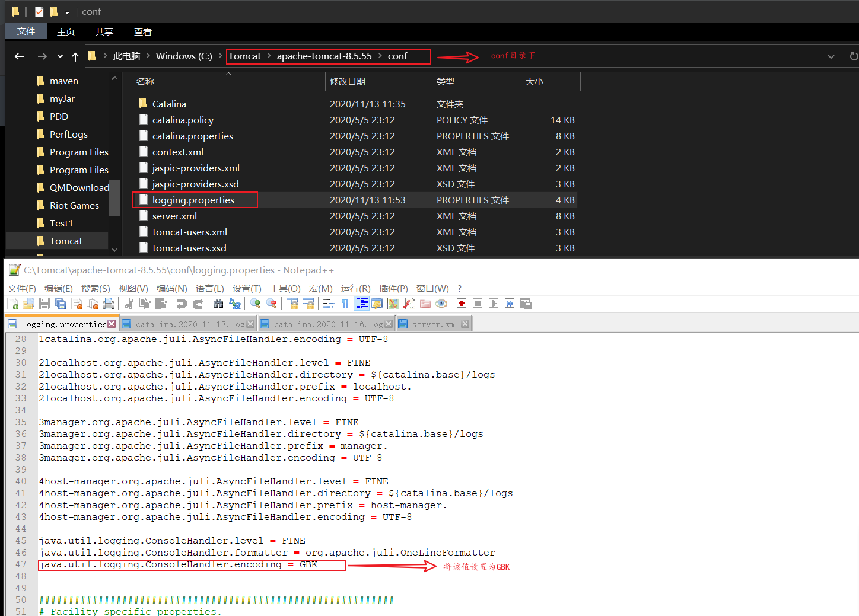Run the macro multiple times

coord(510,304)
